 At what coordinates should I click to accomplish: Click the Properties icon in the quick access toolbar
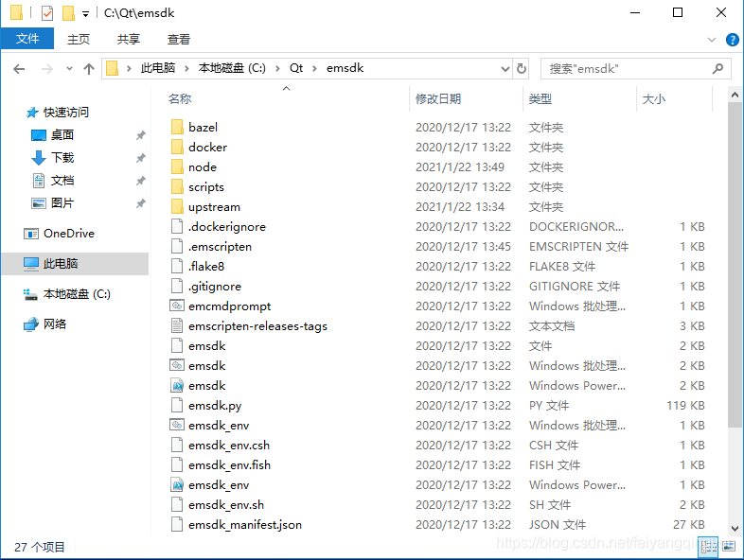47,13
